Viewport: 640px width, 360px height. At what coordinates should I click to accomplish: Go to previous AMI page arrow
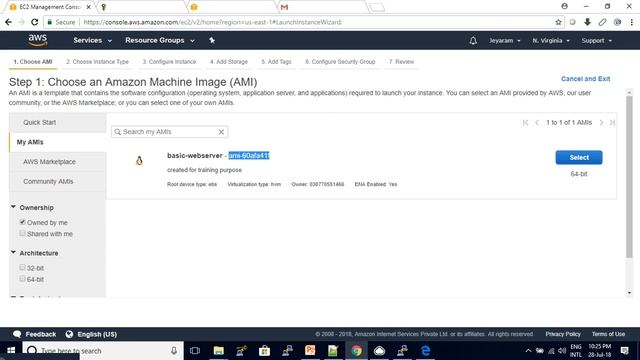click(x=537, y=122)
